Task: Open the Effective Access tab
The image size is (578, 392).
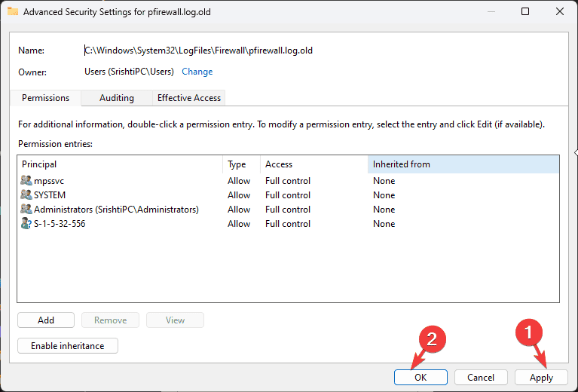Action: click(189, 98)
